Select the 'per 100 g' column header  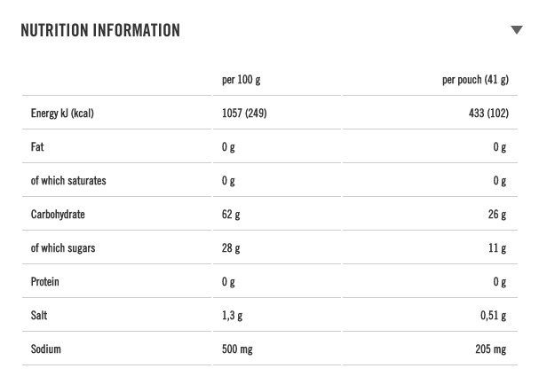(242, 80)
